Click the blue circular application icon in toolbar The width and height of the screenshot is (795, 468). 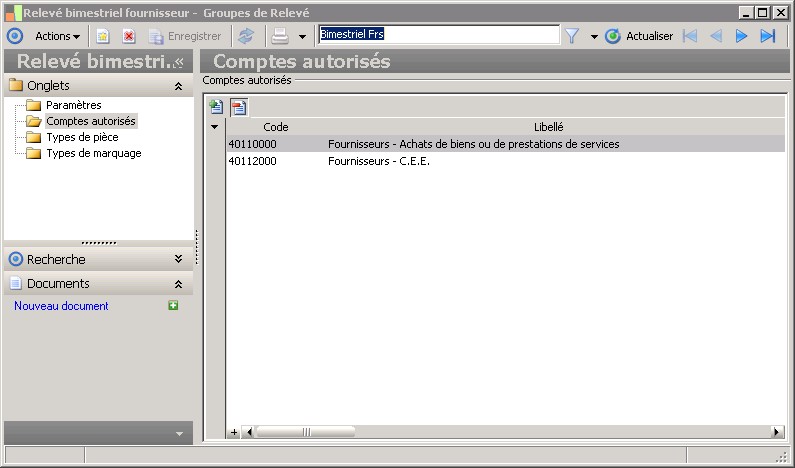tap(15, 36)
